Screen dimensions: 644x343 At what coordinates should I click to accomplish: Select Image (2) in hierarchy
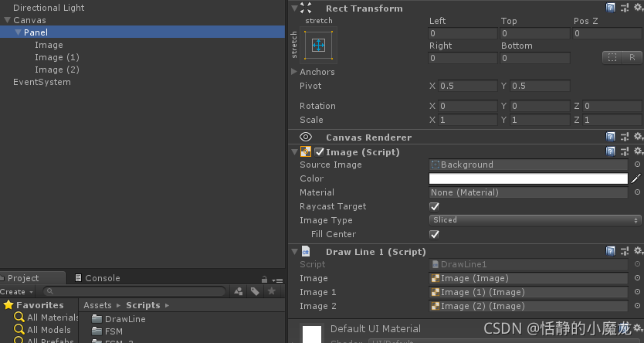tap(57, 70)
